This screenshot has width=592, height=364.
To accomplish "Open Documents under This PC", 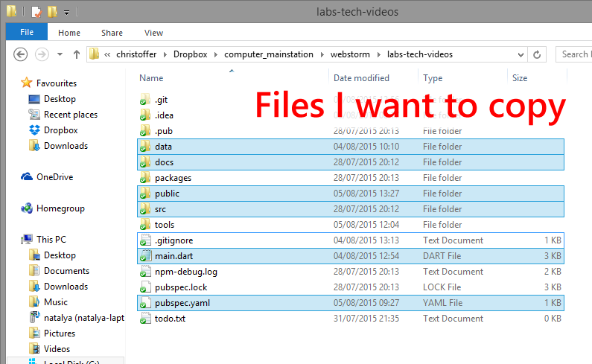I will (66, 271).
